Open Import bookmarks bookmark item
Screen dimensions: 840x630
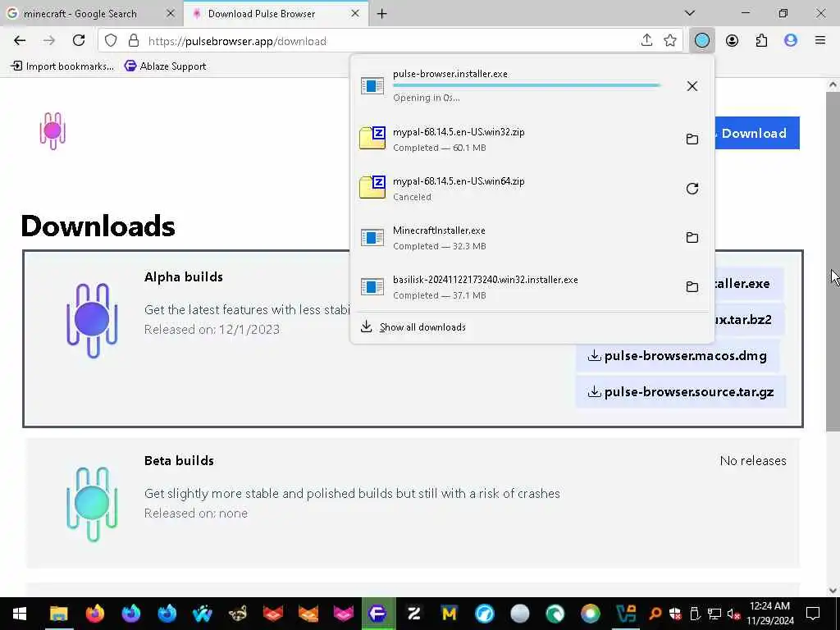62,66
